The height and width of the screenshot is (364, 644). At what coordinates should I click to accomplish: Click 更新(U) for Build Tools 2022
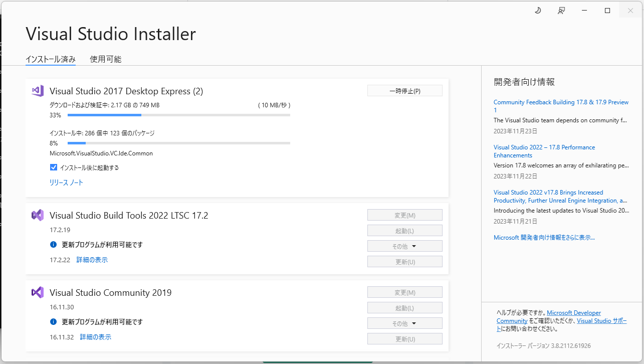coord(405,262)
